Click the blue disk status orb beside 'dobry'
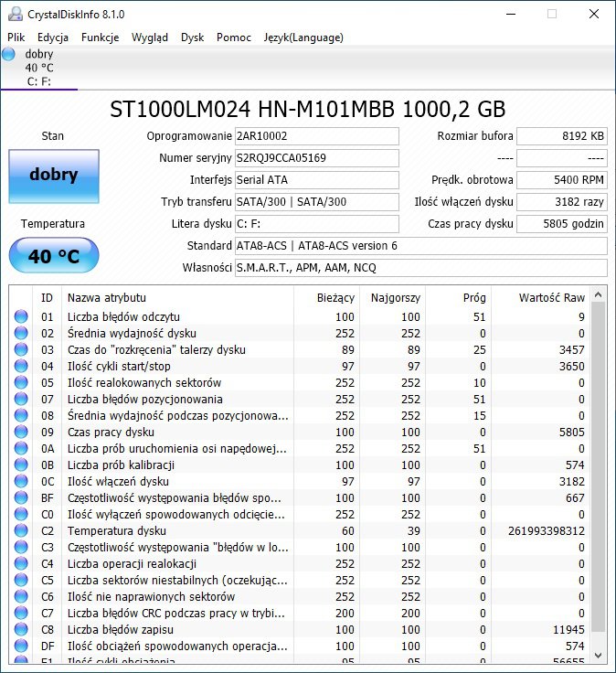The image size is (616, 673). click(x=8, y=54)
